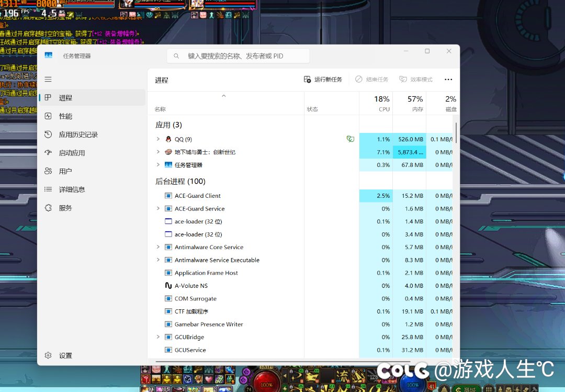Select the COM Surrogate process name

pyautogui.click(x=196, y=299)
